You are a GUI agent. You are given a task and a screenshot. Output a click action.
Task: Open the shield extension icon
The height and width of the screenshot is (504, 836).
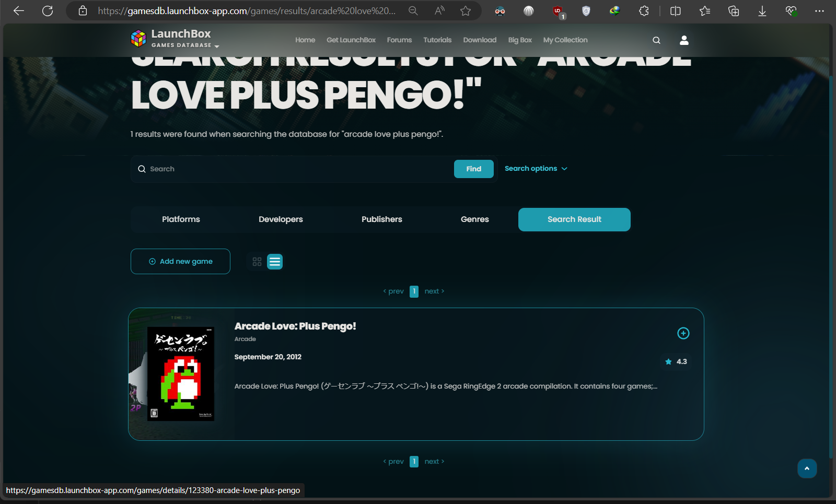click(586, 11)
